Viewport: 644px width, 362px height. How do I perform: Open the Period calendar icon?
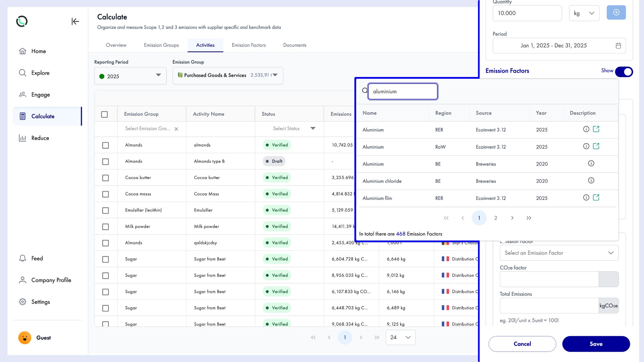pos(618,46)
